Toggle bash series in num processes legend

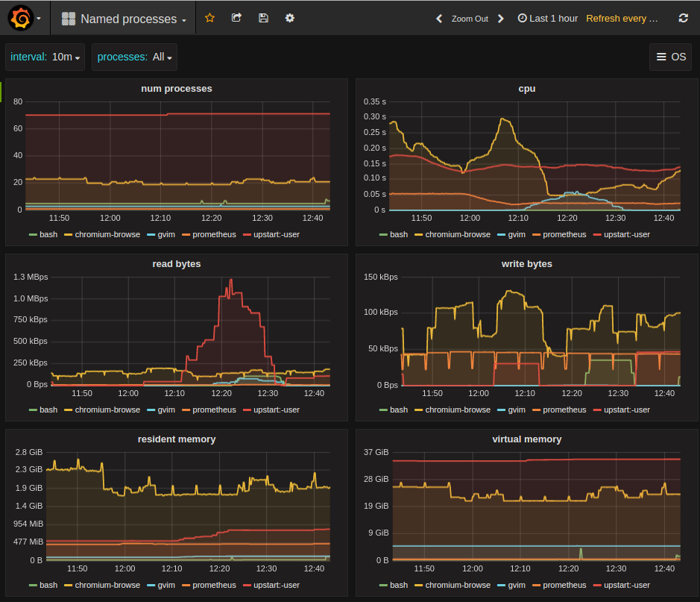(48, 234)
